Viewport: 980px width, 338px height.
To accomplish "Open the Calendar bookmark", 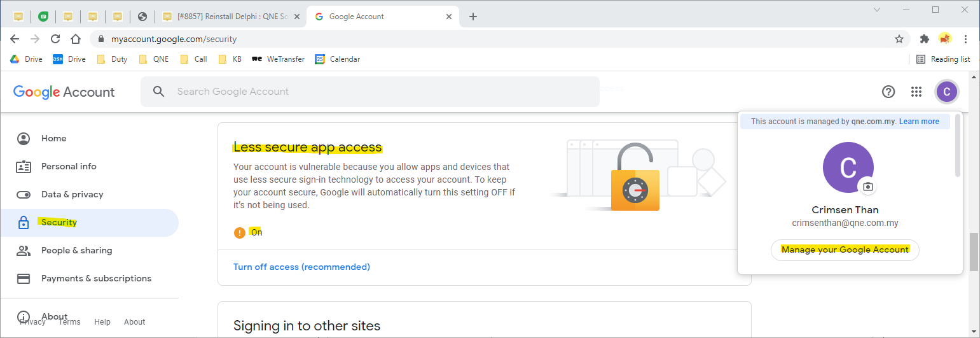I will coord(338,59).
